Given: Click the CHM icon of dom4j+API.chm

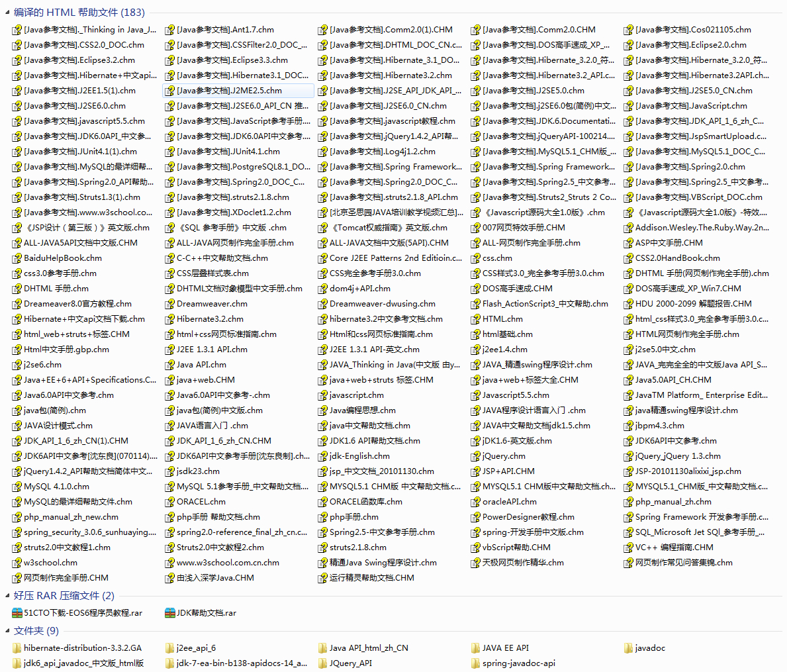Looking at the screenshot, I should pyautogui.click(x=323, y=289).
